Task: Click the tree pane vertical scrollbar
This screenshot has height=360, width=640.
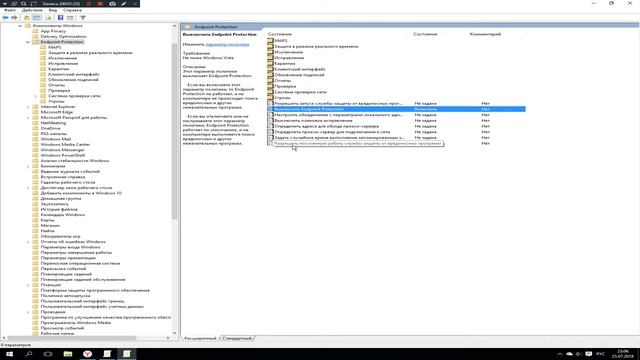Action: (174, 131)
